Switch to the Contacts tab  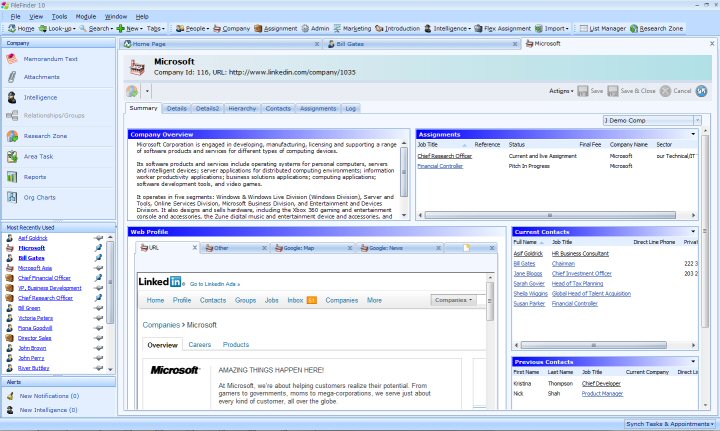[x=278, y=108]
